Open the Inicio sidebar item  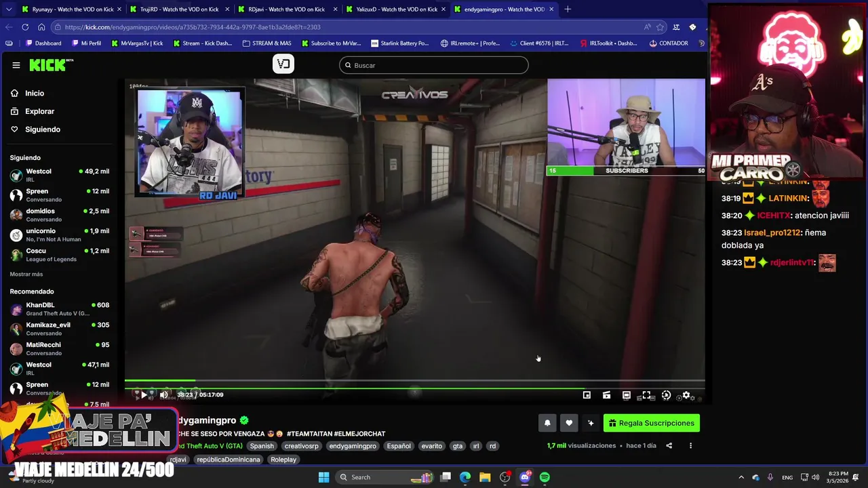34,93
